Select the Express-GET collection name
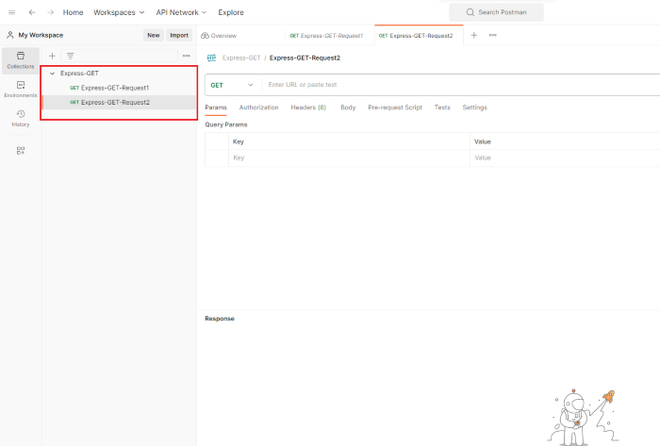 point(79,73)
